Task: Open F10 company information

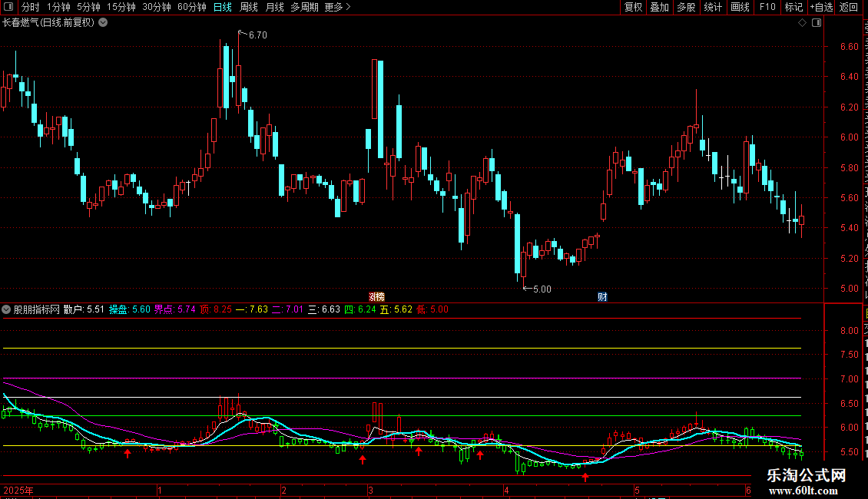Action: [767, 7]
